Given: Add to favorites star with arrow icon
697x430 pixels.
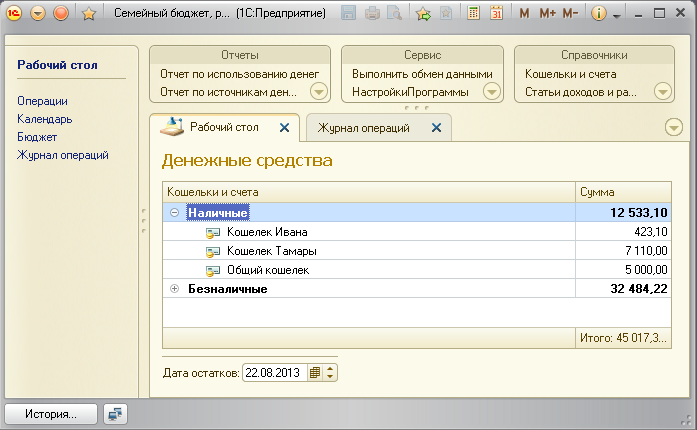Looking at the screenshot, I should tap(423, 14).
